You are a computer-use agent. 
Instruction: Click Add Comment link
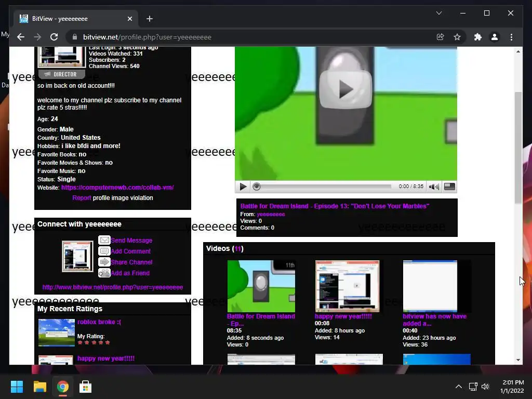pyautogui.click(x=130, y=251)
